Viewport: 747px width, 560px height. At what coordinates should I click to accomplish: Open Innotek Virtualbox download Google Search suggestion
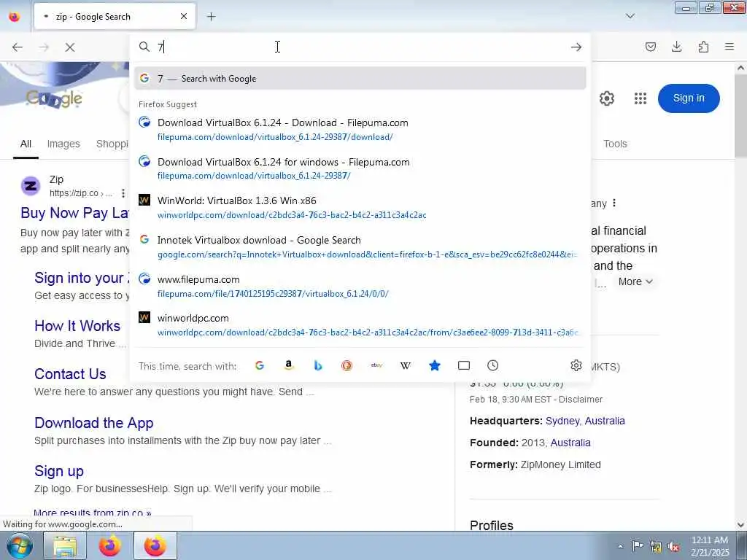click(x=360, y=247)
